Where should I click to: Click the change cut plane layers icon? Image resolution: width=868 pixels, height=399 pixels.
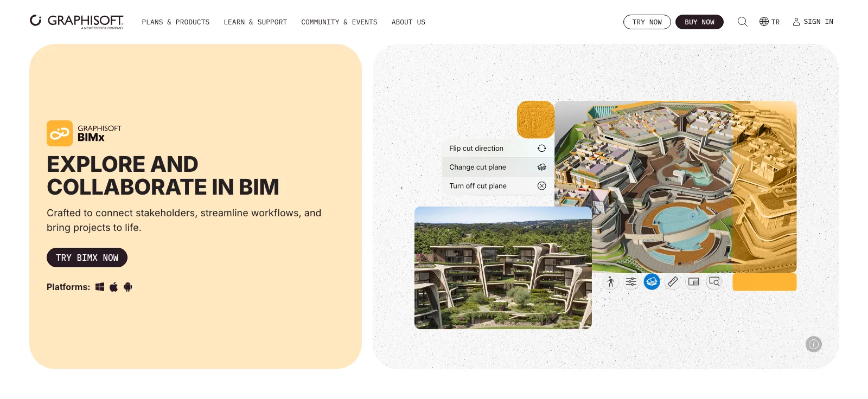pyautogui.click(x=541, y=167)
